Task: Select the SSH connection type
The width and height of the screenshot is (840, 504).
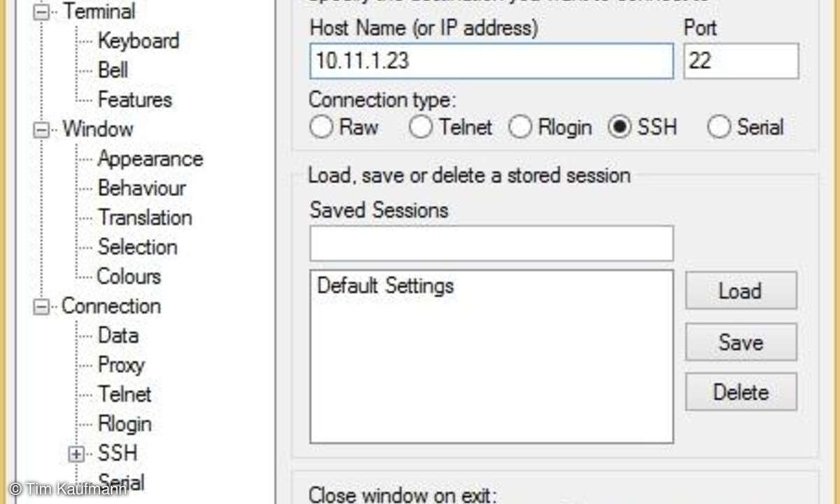Action: pyautogui.click(x=619, y=127)
